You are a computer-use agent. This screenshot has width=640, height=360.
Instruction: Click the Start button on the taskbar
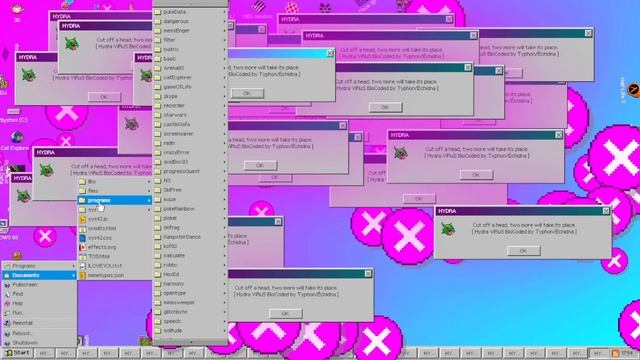coord(18,353)
